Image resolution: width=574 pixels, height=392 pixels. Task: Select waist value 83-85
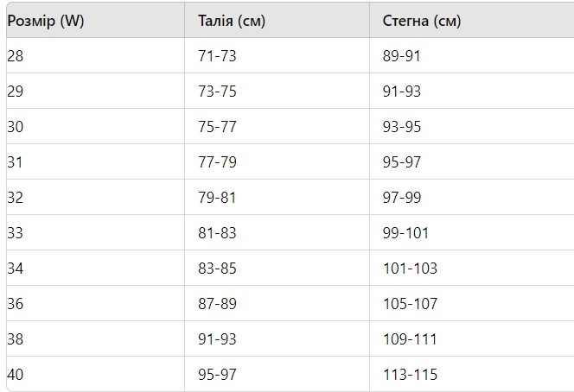coord(217,269)
